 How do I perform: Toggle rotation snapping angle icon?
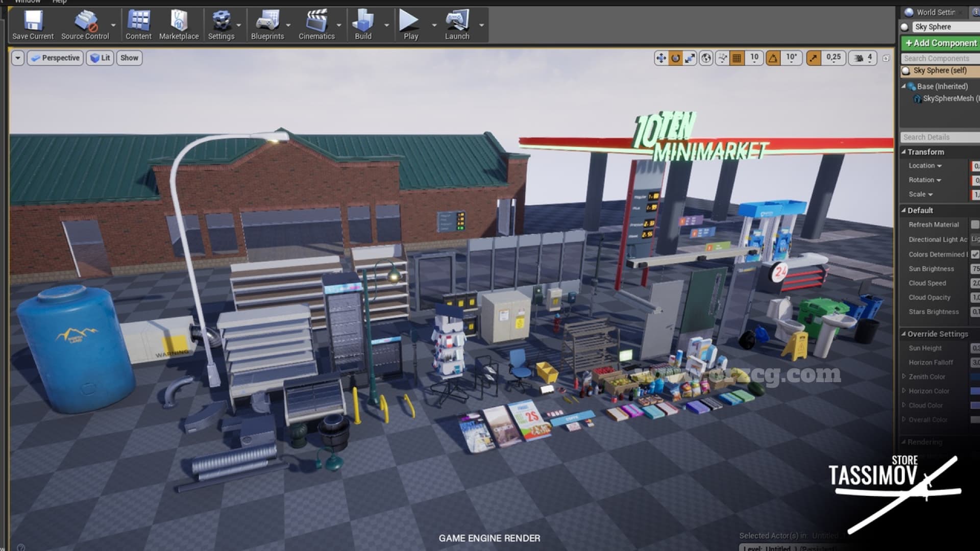tap(773, 58)
